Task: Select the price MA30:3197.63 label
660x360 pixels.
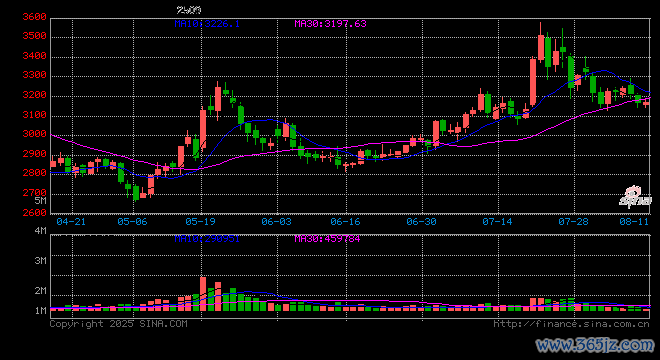Action: [330, 24]
